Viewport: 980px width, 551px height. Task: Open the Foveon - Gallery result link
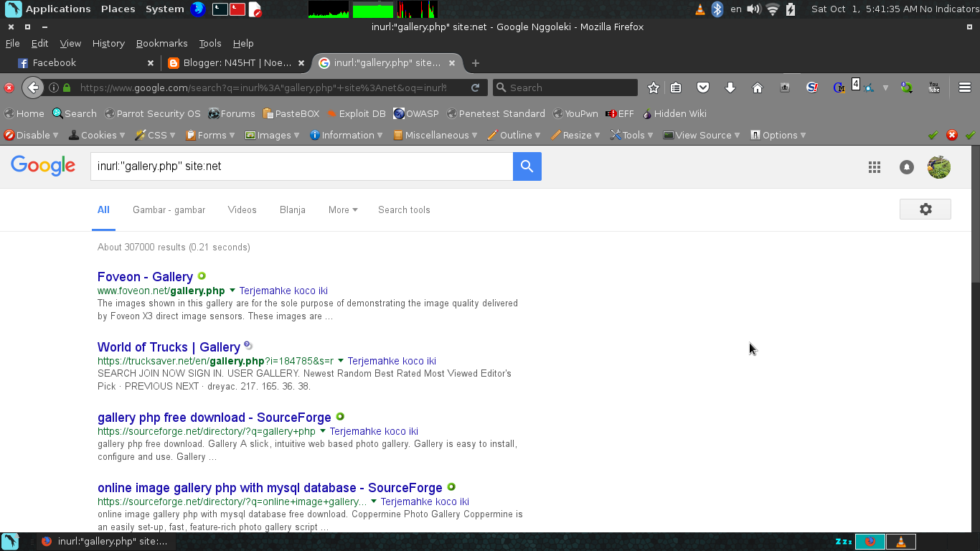tap(145, 277)
